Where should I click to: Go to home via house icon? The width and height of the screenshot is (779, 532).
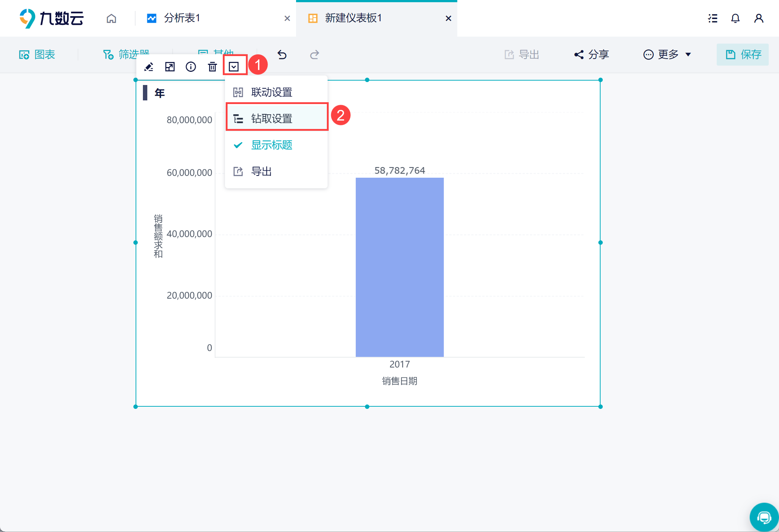tap(111, 18)
